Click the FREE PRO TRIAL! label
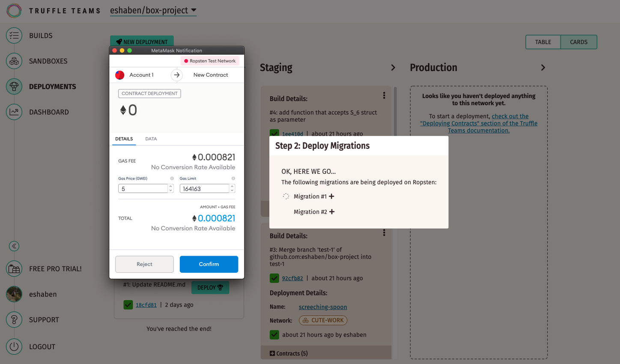Viewport: 620px width, 364px height. point(55,269)
